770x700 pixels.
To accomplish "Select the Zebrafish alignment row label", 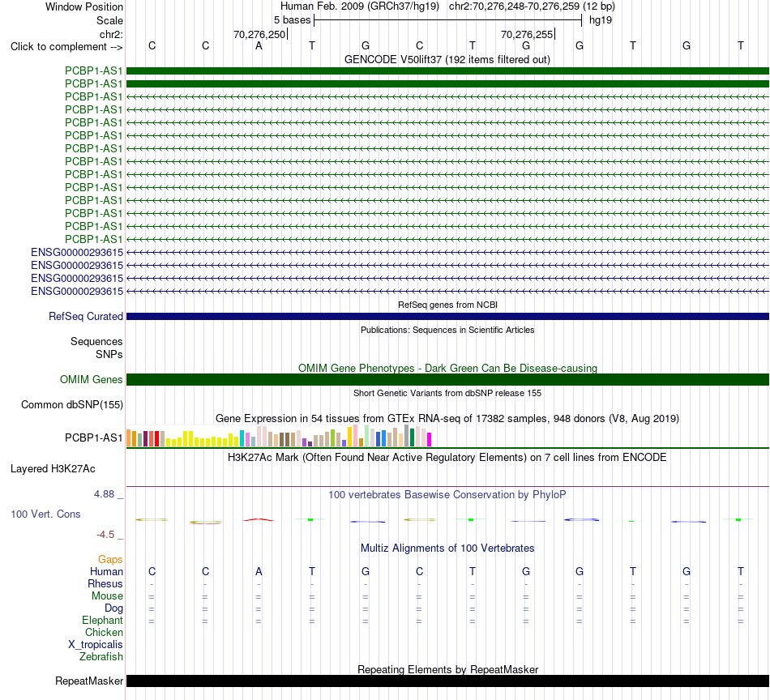I will tap(101, 656).
